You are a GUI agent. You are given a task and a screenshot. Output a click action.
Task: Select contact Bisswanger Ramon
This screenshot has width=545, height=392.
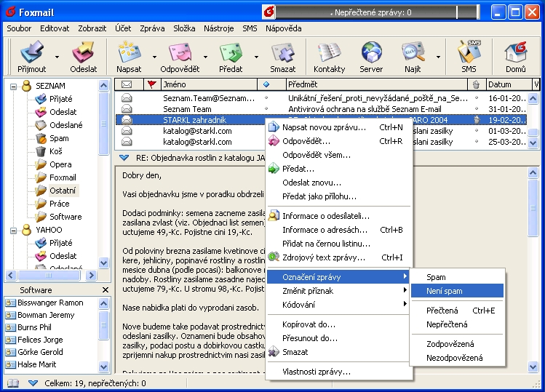click(x=50, y=303)
